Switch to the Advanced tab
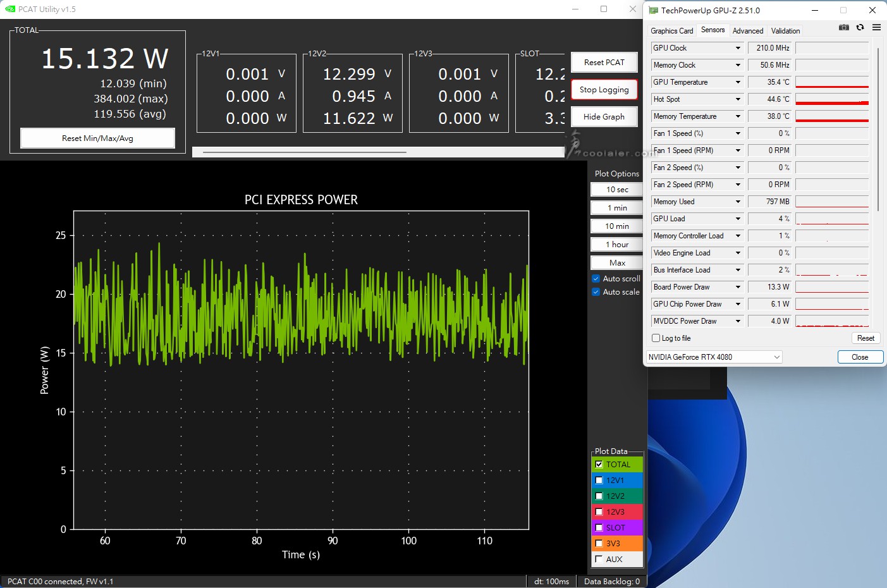 click(x=748, y=30)
